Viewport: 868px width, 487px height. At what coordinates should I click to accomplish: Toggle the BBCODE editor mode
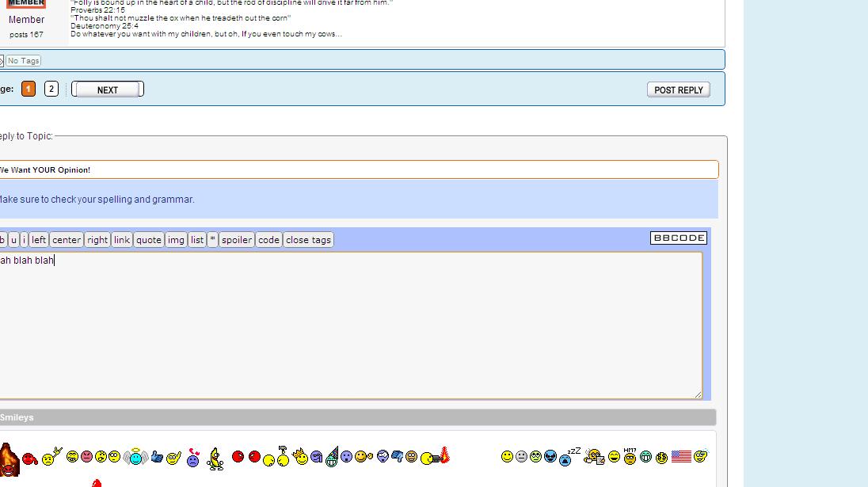(679, 238)
